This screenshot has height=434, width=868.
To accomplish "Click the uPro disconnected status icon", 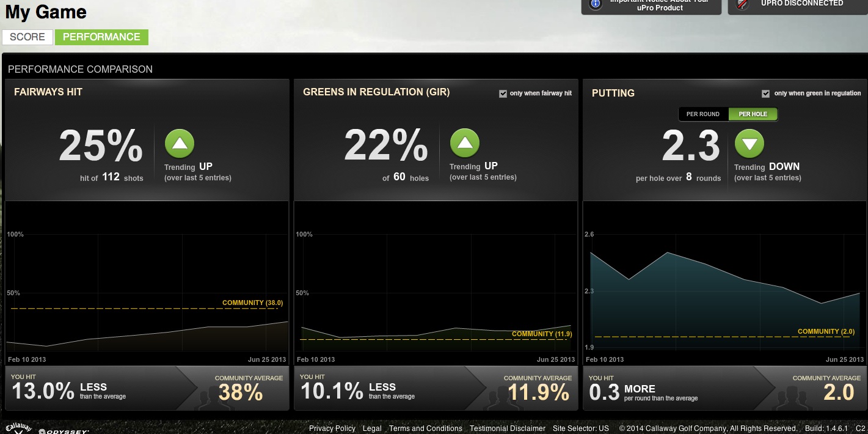I will (742, 4).
